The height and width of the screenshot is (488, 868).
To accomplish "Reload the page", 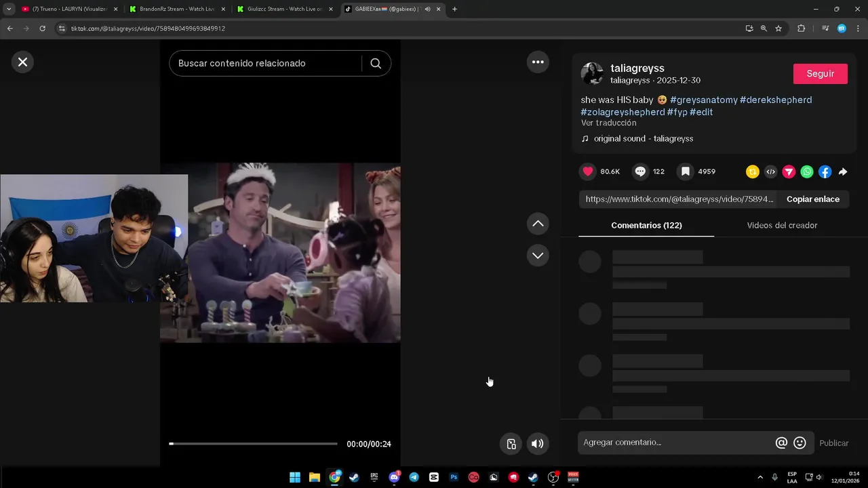I will 42,28.
